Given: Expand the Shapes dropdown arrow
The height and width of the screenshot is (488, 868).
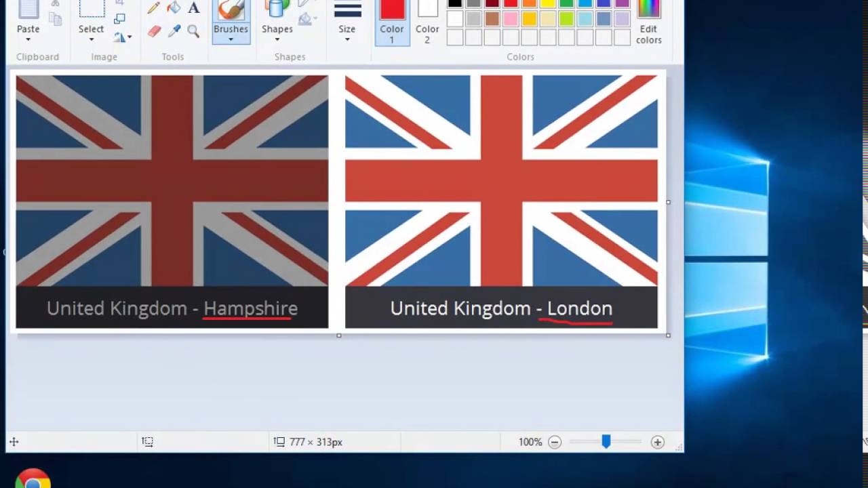Looking at the screenshot, I should tap(277, 39).
